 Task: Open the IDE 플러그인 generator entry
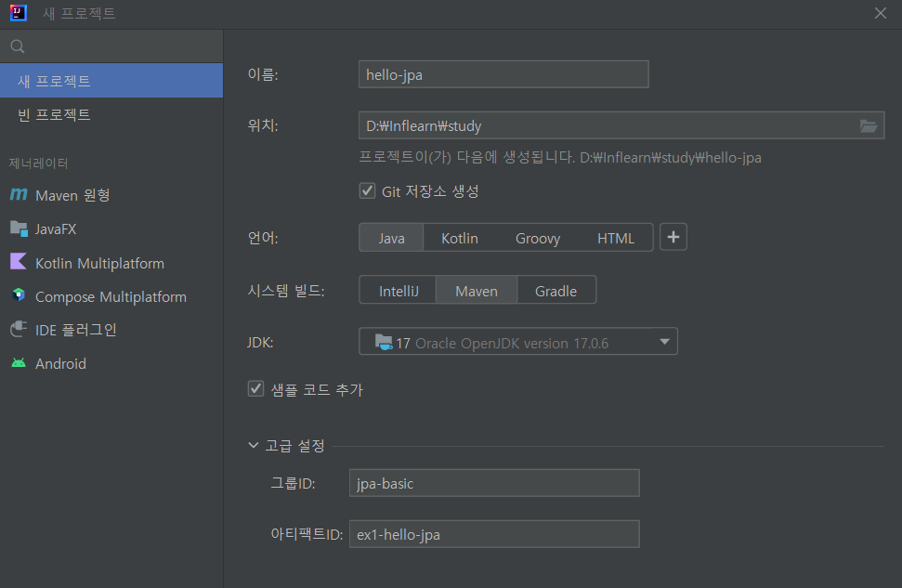pos(111,330)
